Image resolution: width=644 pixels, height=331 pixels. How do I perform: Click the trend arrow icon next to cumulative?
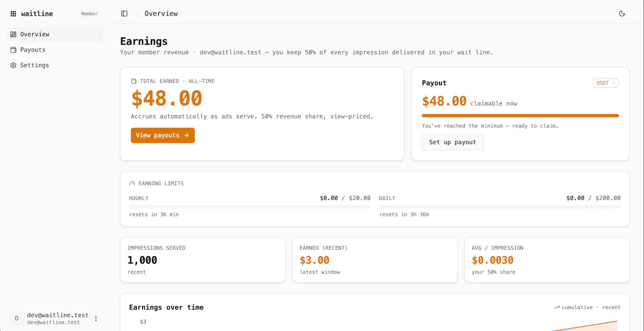pos(557,307)
